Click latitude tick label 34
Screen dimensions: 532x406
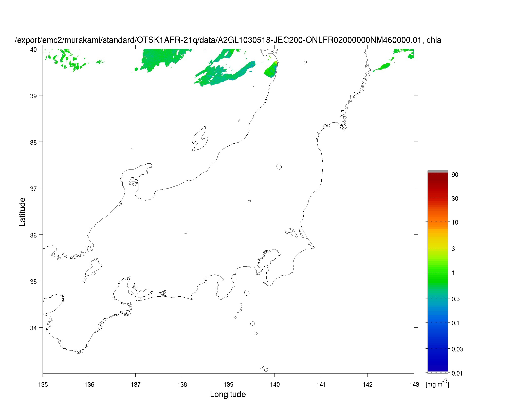(x=33, y=328)
